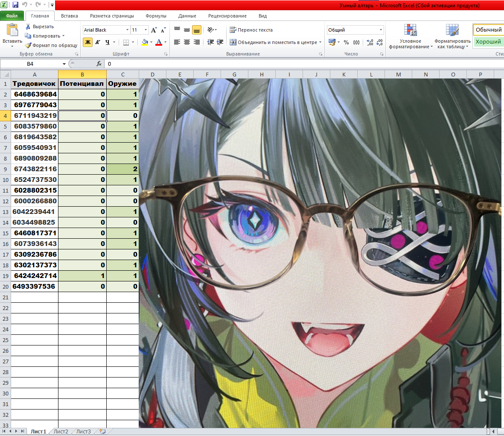
Task: Switch to Лист2 sheet tab
Action: [61, 431]
